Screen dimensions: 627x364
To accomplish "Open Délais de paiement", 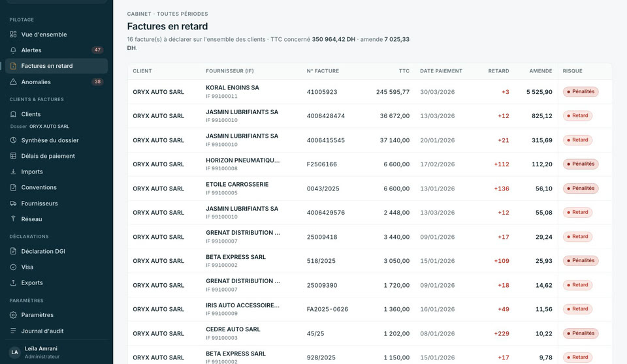I will click(x=56, y=156).
